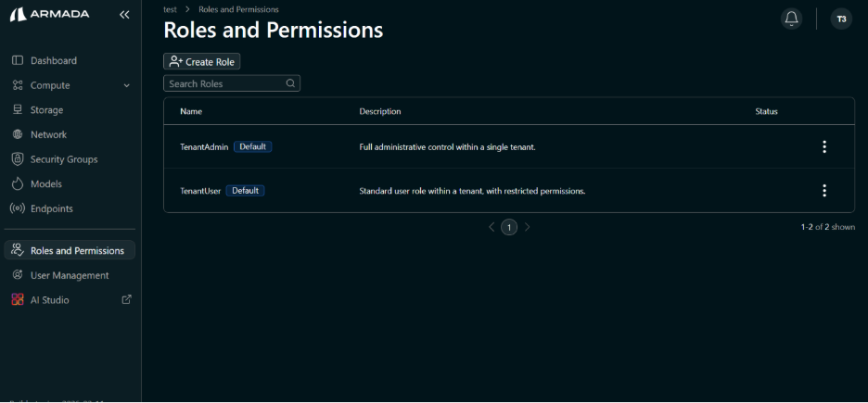This screenshot has width=868, height=403.
Task: Go to Storage section
Action: pyautogui.click(x=46, y=110)
